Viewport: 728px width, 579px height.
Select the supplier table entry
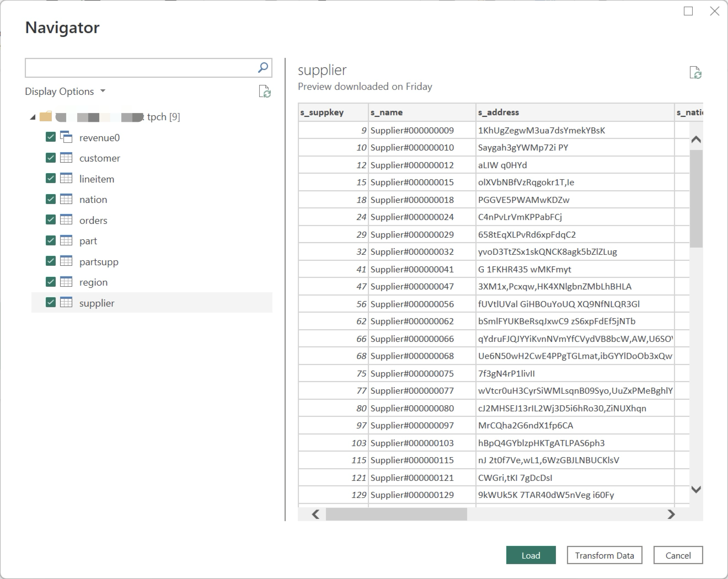(97, 303)
